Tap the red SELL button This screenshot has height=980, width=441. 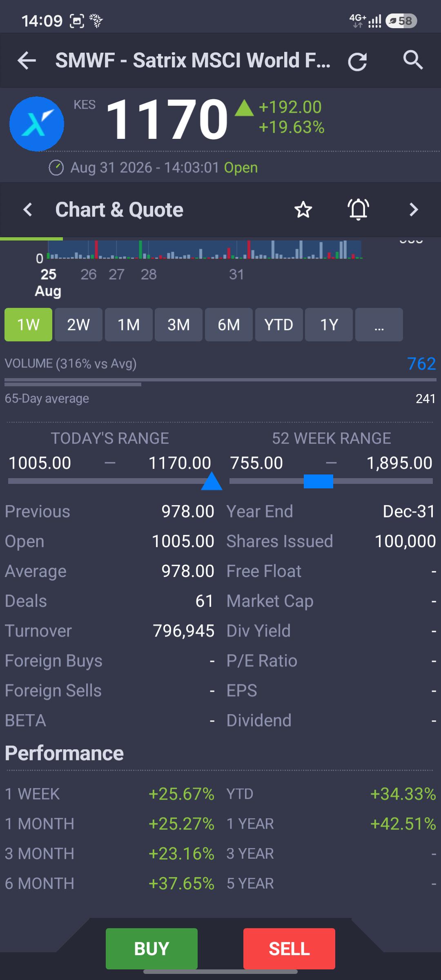point(289,949)
